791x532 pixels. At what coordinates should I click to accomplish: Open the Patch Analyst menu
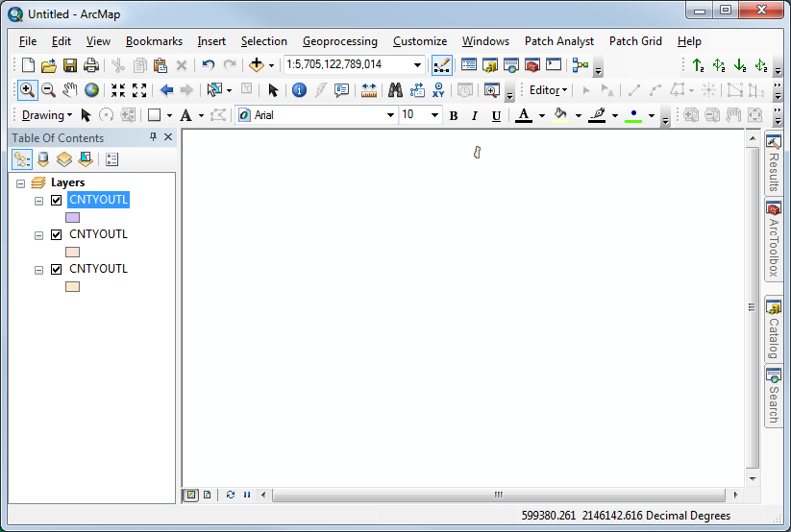click(x=558, y=41)
